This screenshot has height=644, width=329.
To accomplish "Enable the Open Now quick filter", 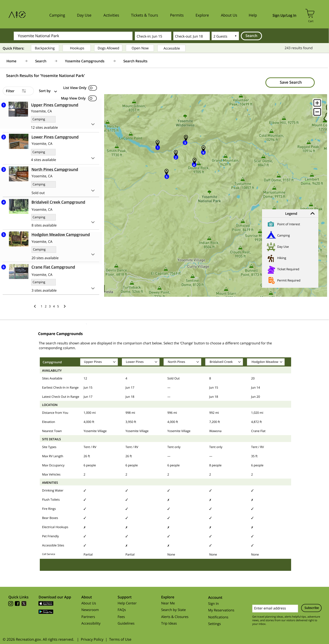I will point(140,48).
